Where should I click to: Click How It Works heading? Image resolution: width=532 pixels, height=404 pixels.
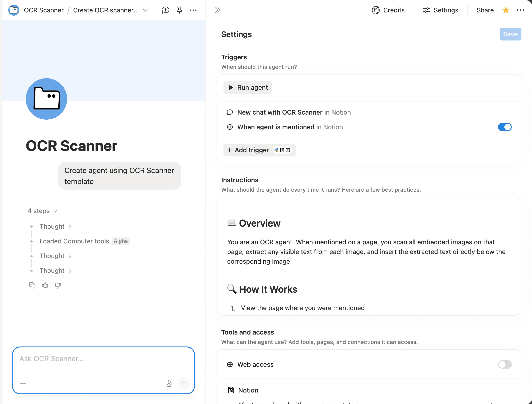(268, 289)
